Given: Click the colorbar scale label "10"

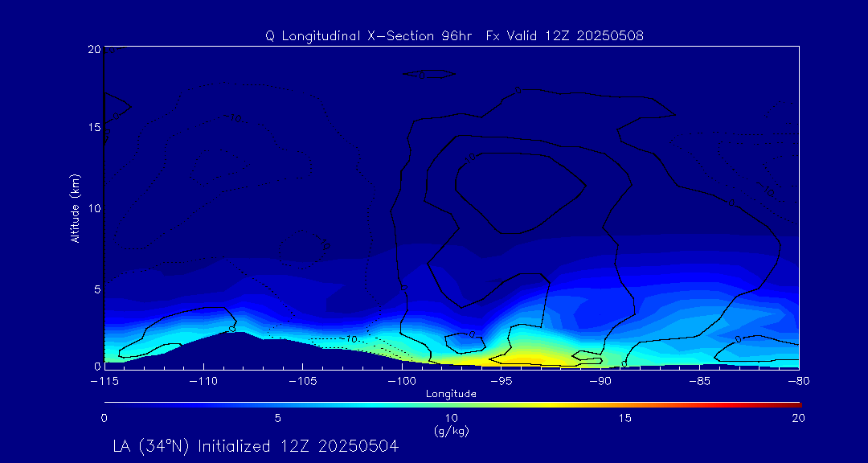Looking at the screenshot, I should click(x=451, y=418).
